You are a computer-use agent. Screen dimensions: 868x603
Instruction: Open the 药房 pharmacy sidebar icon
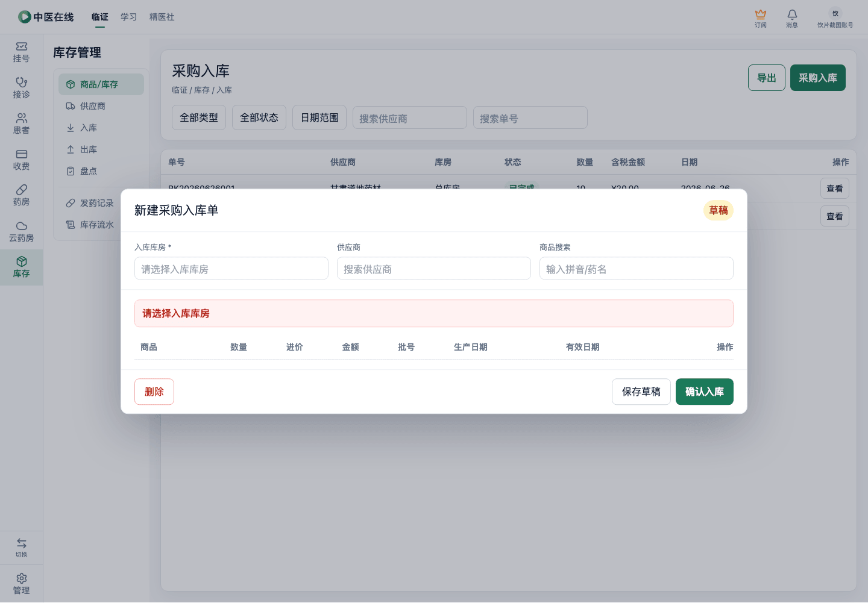[21, 196]
